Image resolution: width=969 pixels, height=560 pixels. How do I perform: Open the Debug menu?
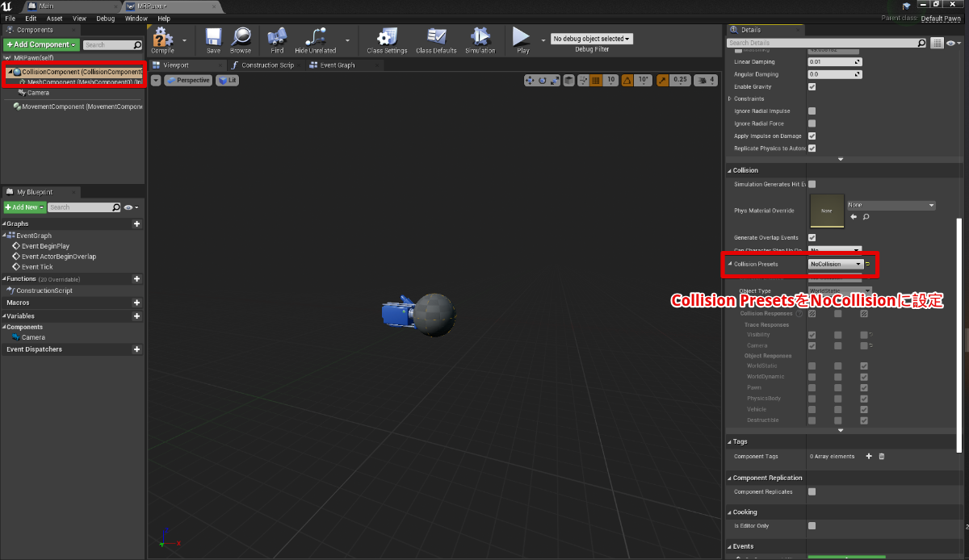coord(105,18)
